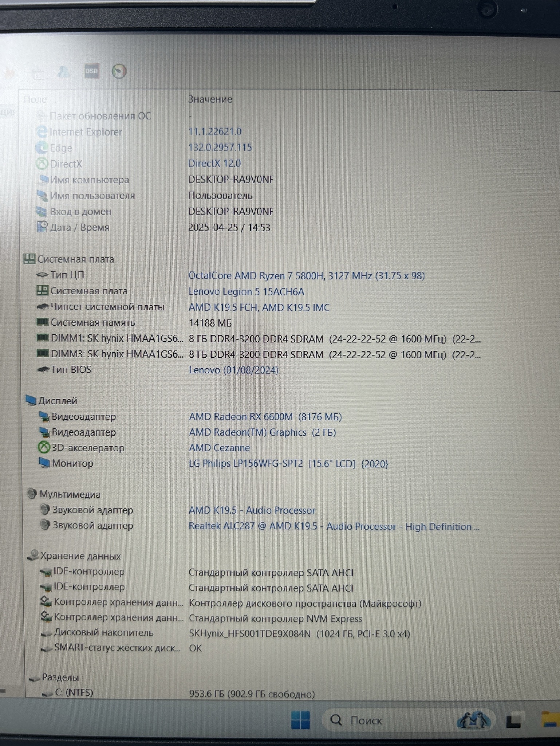The width and height of the screenshot is (560, 746).
Task: Select the Стандартный контроллер NVM Express value
Action: [x=276, y=619]
